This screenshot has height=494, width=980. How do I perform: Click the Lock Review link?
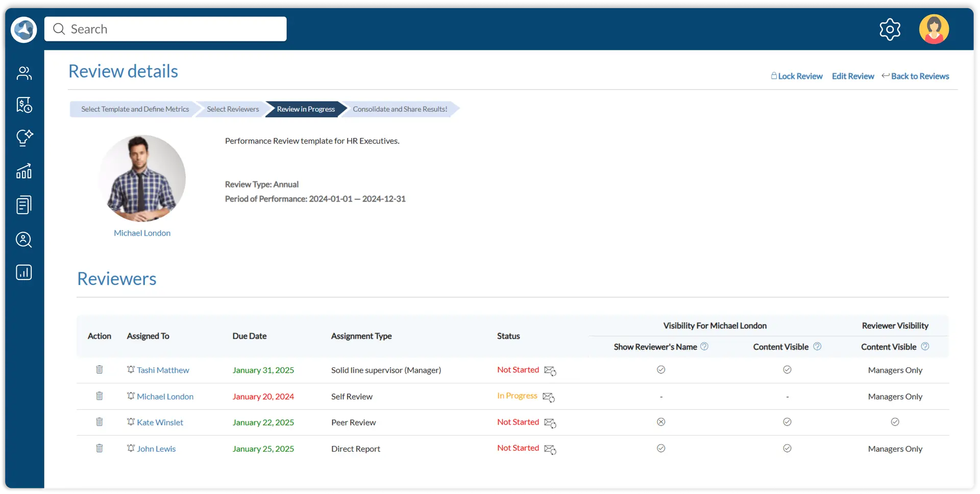797,76
